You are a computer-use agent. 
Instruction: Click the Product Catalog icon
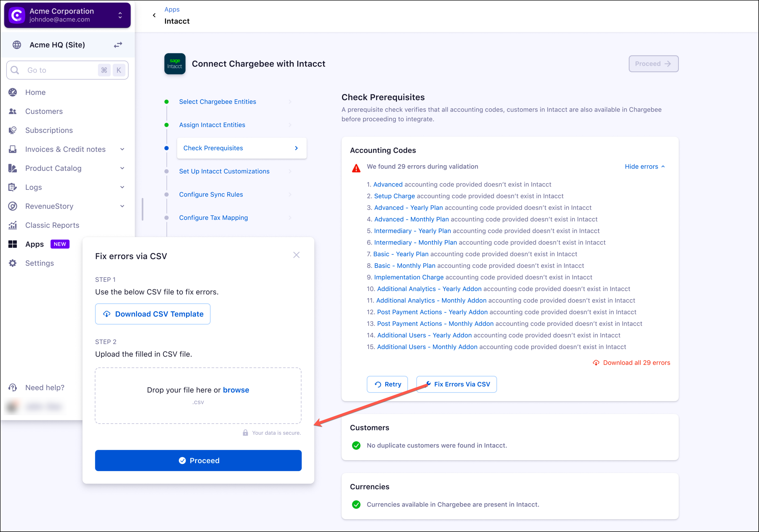[13, 168]
